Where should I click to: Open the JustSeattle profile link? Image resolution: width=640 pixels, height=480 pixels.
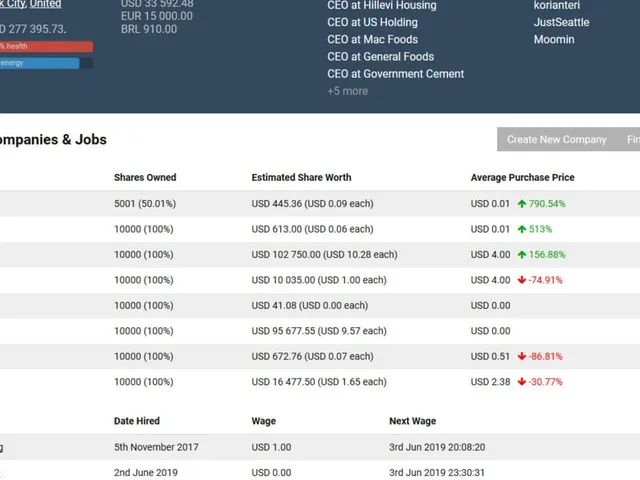coord(561,22)
